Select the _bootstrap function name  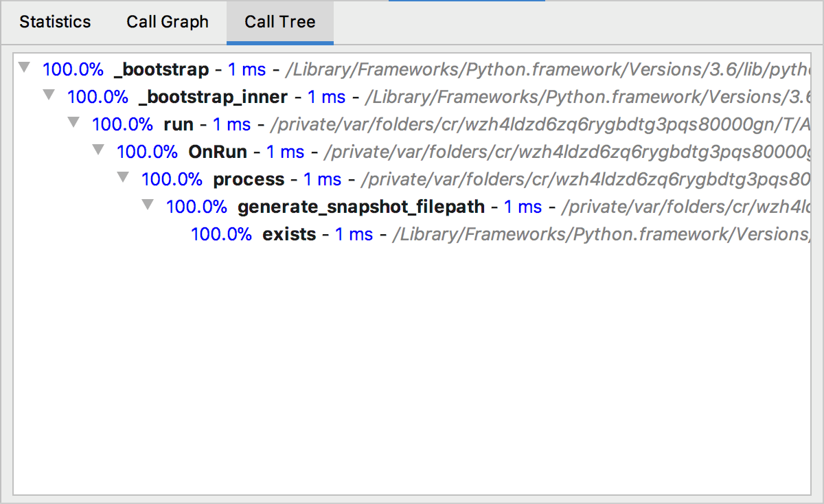161,69
